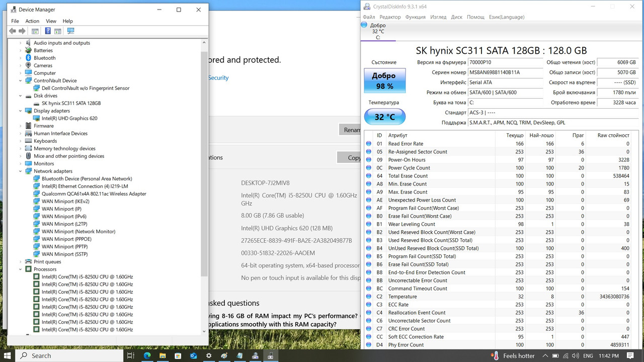
Task: Open Task View on the taskbar
Action: coord(130,355)
